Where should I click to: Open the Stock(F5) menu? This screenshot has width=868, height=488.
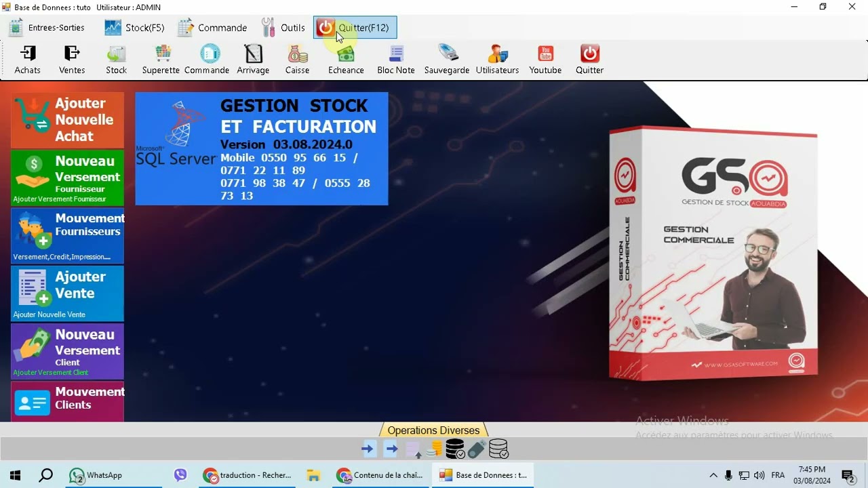pyautogui.click(x=135, y=28)
